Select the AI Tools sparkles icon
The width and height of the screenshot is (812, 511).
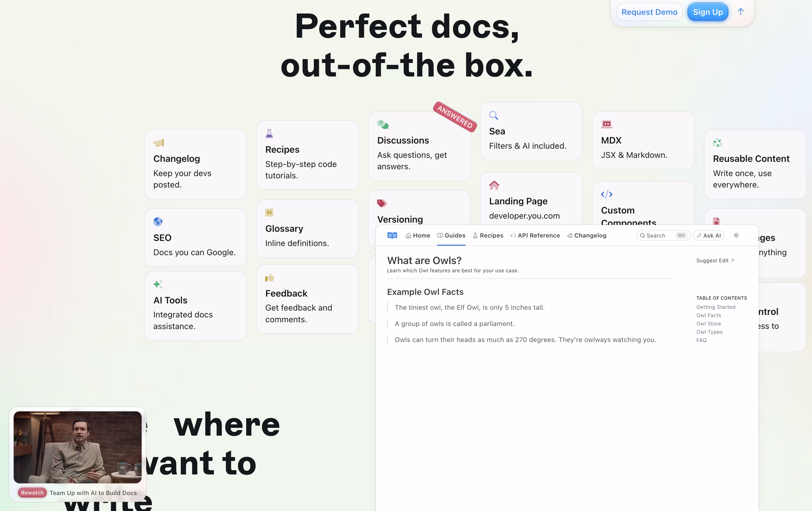pyautogui.click(x=158, y=284)
